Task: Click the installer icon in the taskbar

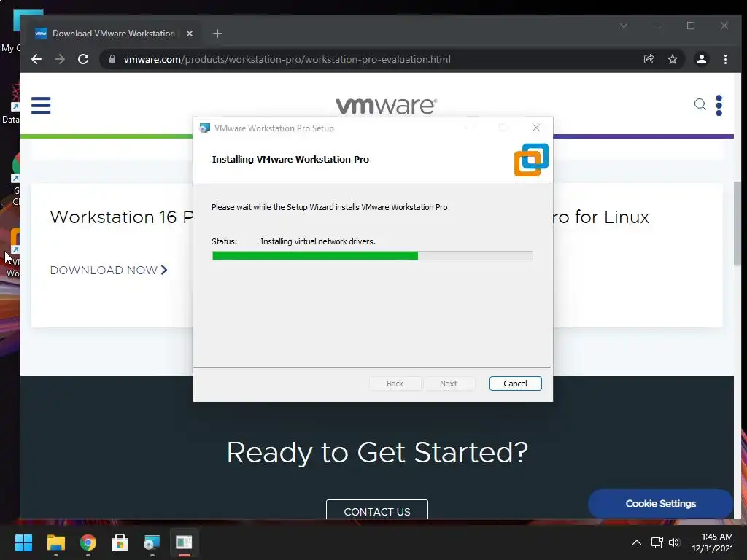Action: pyautogui.click(x=152, y=542)
